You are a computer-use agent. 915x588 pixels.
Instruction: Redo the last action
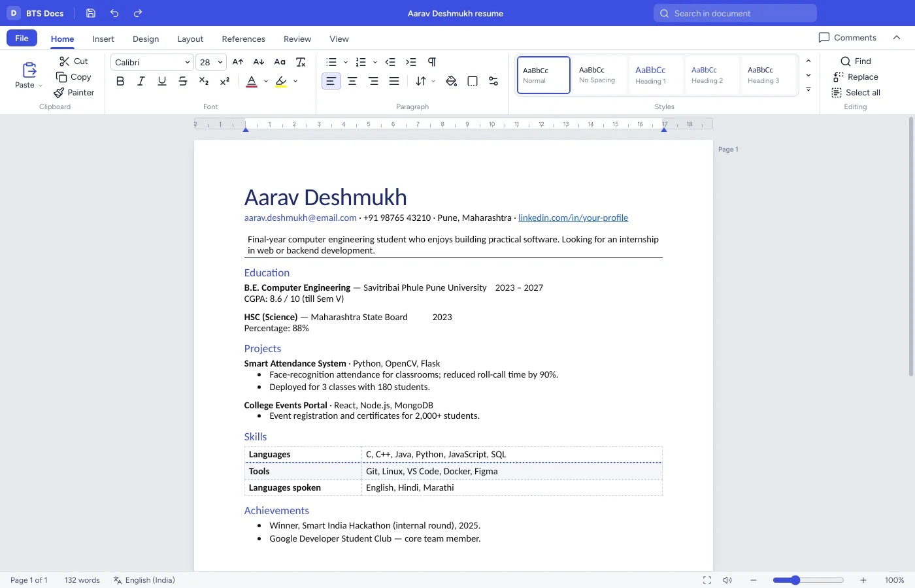[138, 13]
